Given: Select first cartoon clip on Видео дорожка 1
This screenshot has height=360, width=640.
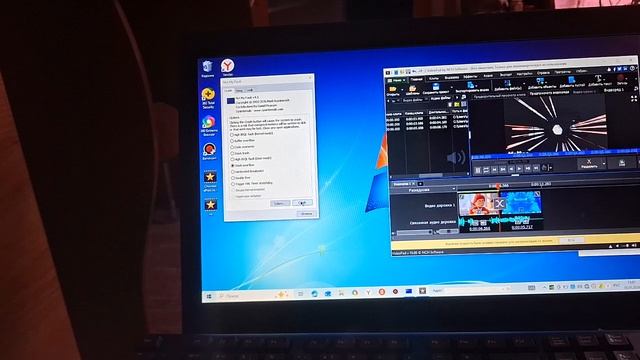Looking at the screenshot, I should (x=479, y=204).
